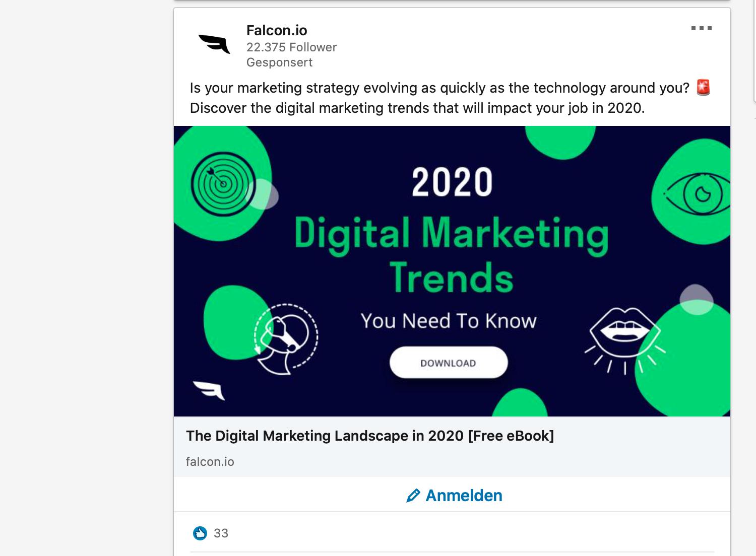Click the red siren emoji in post text
The image size is (756, 556).
pos(703,88)
